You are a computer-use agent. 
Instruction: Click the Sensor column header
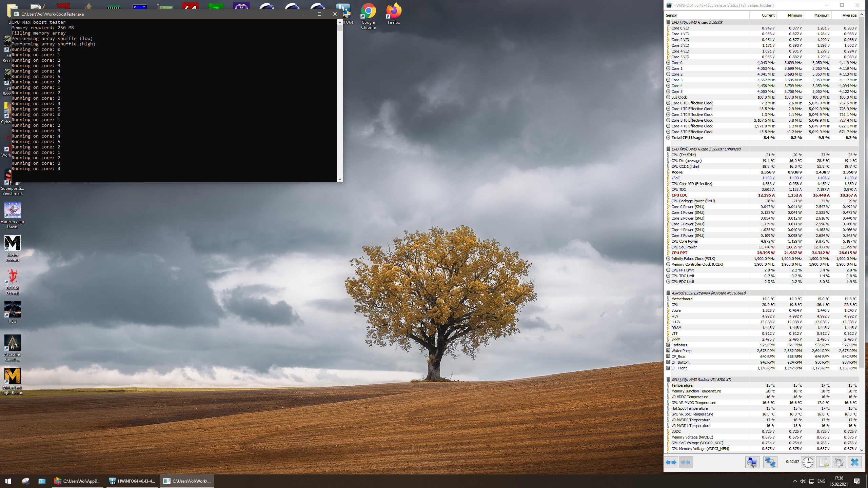click(672, 15)
